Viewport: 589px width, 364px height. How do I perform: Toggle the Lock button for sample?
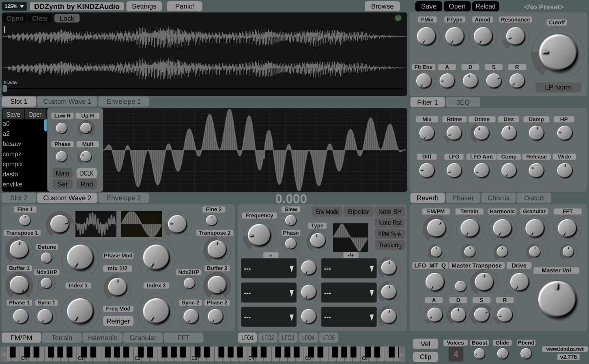[67, 18]
